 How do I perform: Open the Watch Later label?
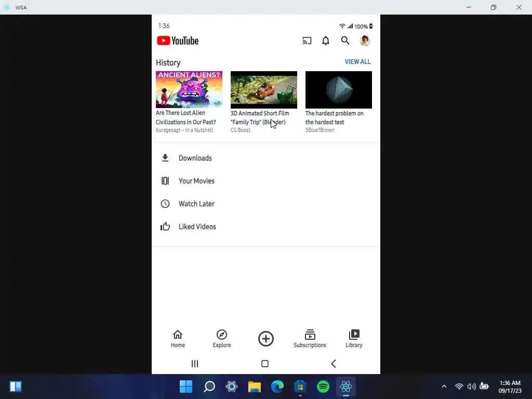[196, 204]
